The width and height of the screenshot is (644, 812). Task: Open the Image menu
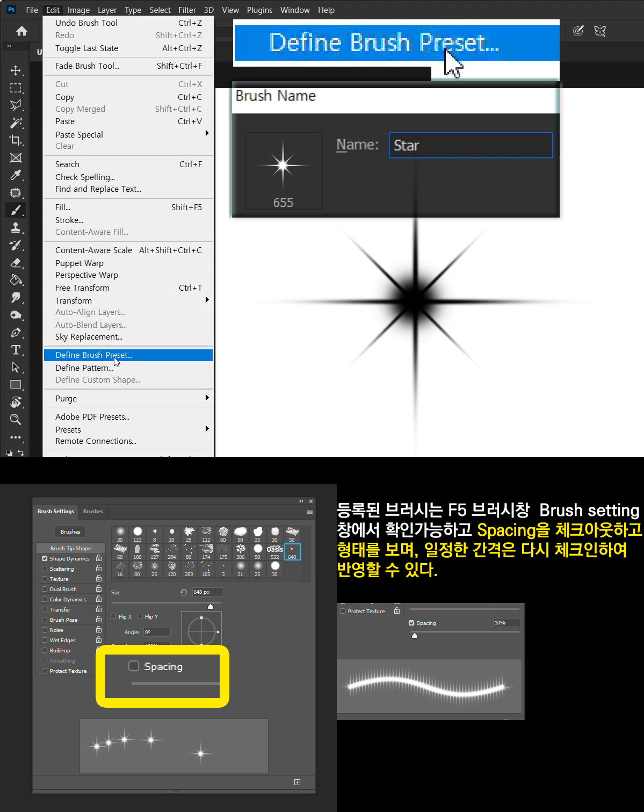coord(78,10)
